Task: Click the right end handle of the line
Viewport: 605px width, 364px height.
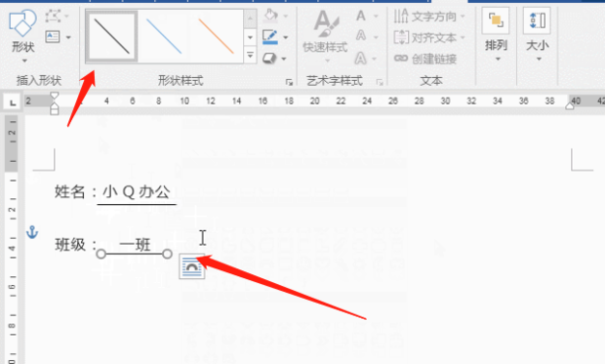Action: (167, 254)
